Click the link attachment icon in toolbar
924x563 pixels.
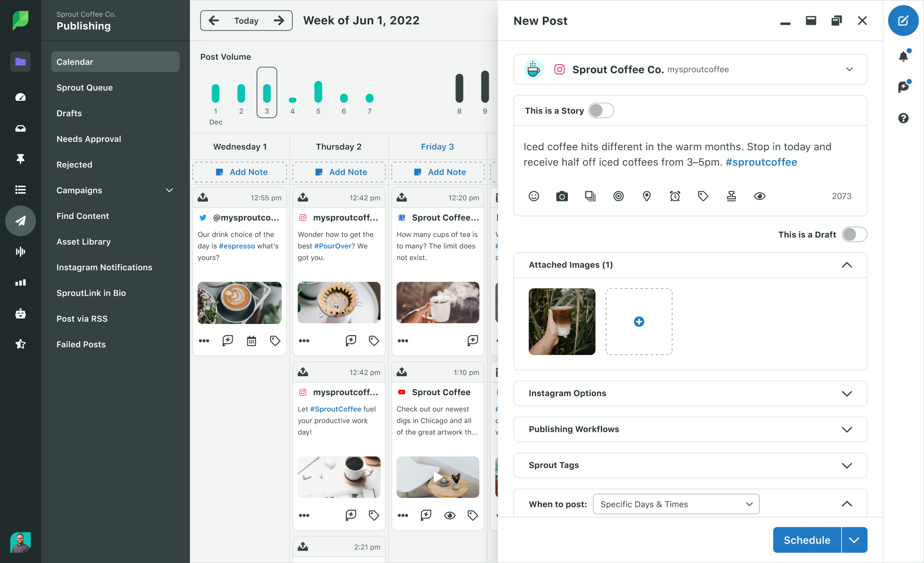[x=731, y=196]
